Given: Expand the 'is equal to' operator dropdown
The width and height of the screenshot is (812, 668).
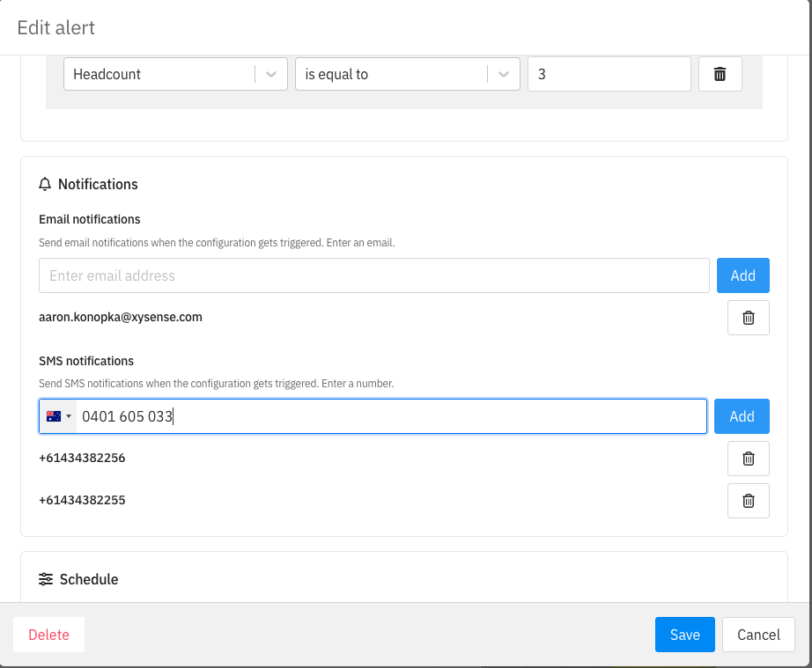Looking at the screenshot, I should click(504, 74).
